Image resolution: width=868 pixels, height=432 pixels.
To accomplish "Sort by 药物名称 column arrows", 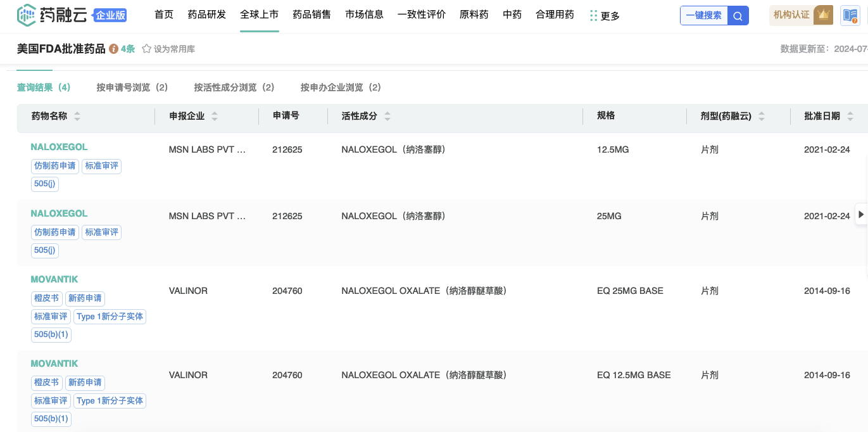I will pyautogui.click(x=77, y=117).
